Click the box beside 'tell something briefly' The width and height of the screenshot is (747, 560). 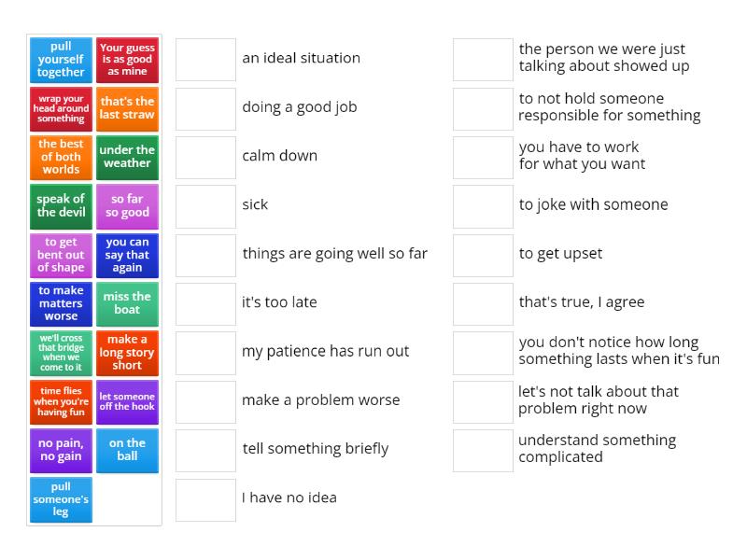(x=204, y=449)
